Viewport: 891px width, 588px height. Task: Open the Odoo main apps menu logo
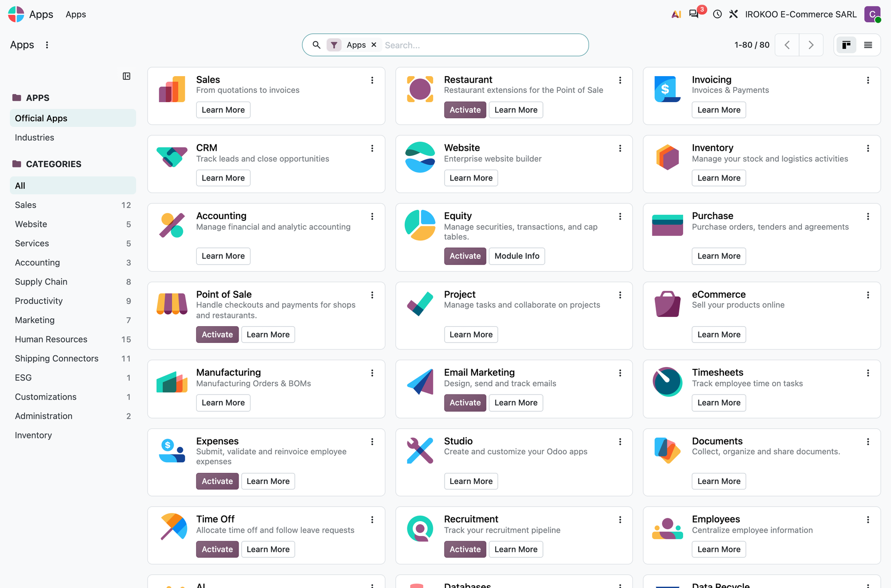tap(16, 14)
